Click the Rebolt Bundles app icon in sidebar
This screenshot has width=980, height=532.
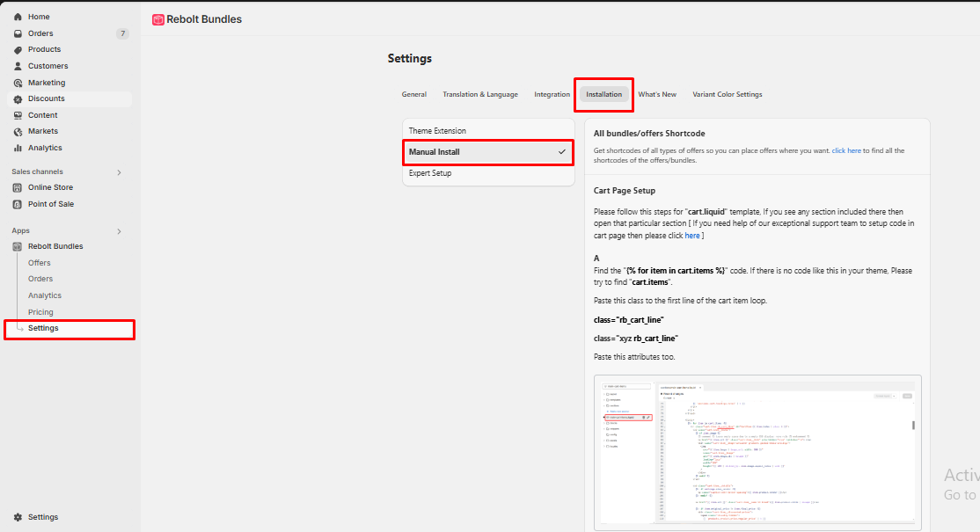[18, 246]
